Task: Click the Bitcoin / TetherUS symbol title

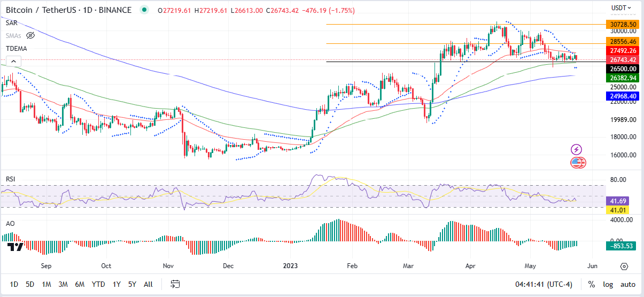Action: [69, 10]
